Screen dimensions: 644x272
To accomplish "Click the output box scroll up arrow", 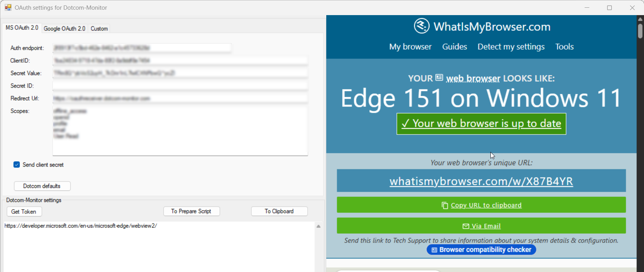I will 319,226.
